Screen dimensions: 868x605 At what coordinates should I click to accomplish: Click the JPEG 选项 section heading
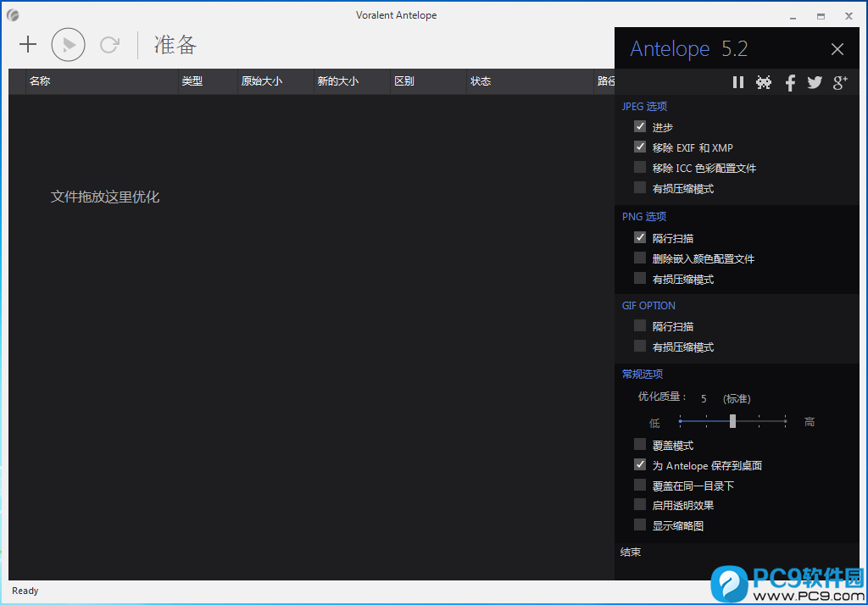[644, 106]
